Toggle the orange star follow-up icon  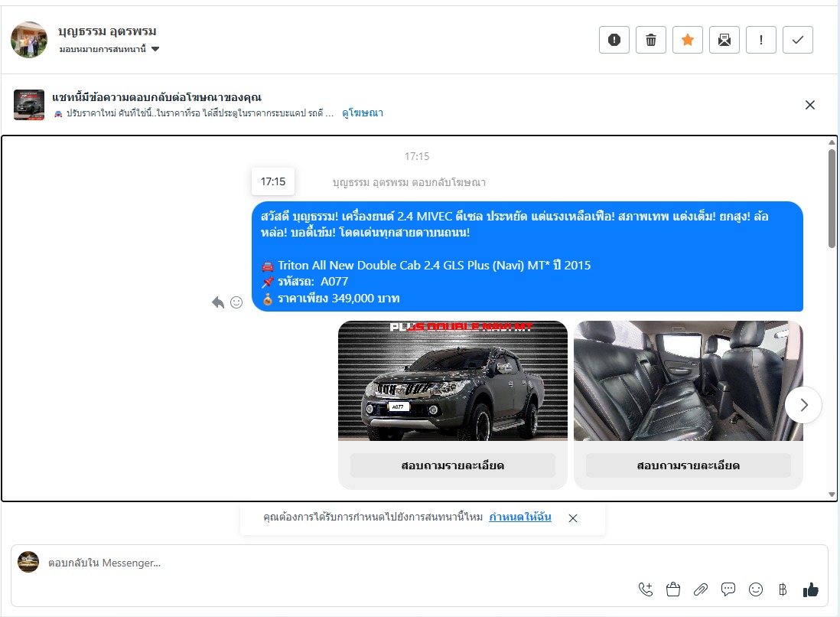[687, 40]
